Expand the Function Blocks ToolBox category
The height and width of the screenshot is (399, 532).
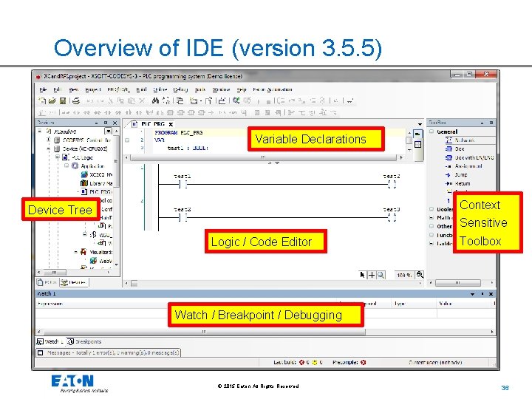click(432, 235)
